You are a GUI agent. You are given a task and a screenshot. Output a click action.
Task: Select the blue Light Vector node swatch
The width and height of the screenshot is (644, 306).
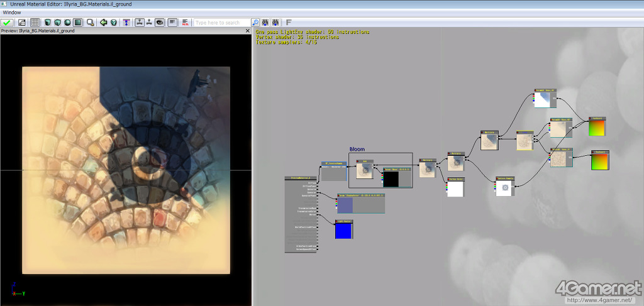coord(343,231)
